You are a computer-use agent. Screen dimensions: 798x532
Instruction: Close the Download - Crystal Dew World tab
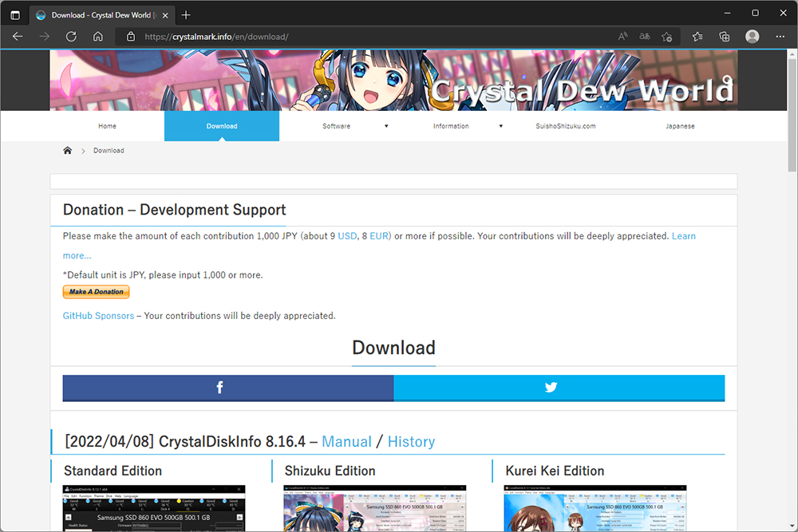tap(165, 15)
